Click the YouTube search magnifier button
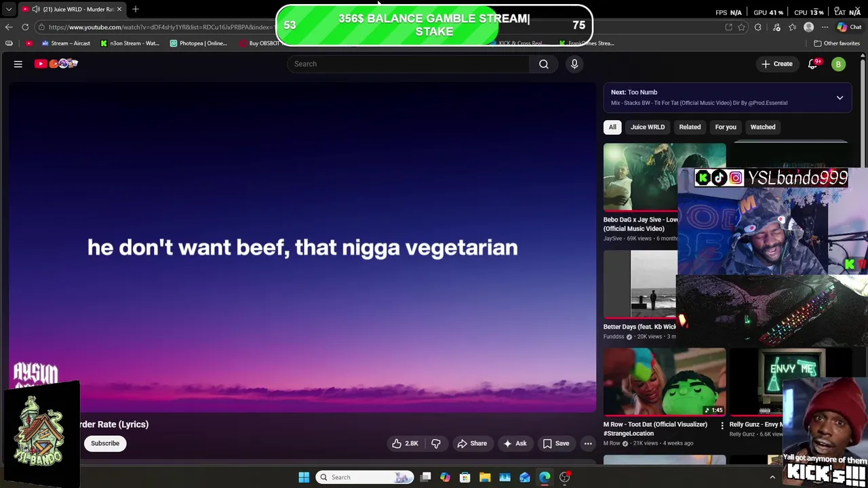 click(x=544, y=64)
